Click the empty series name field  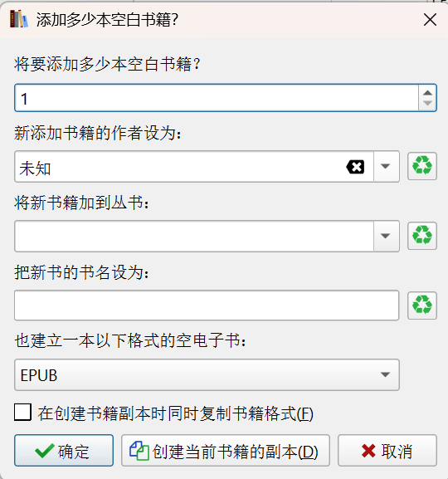click(x=194, y=236)
